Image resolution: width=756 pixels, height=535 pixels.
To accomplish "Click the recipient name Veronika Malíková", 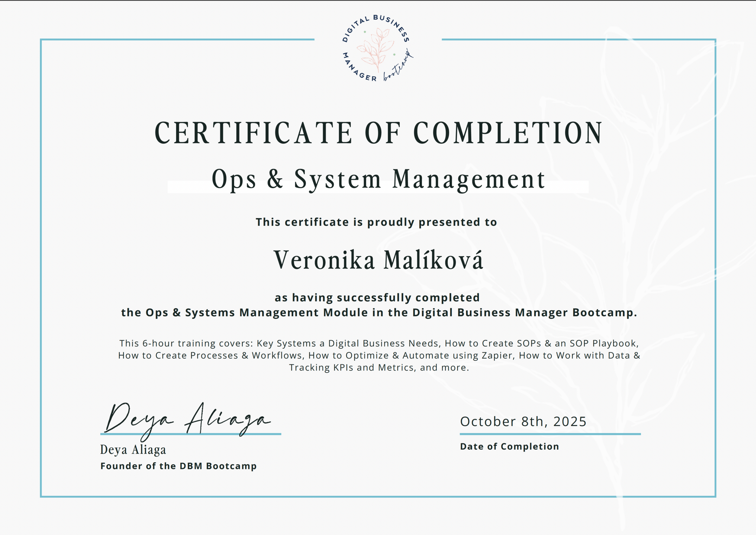I will tap(378, 260).
